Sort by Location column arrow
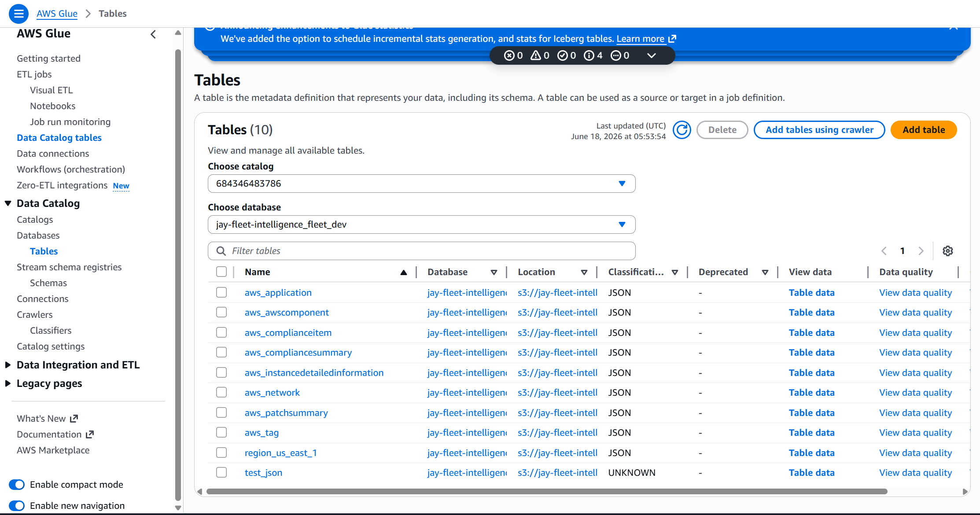 pos(584,272)
